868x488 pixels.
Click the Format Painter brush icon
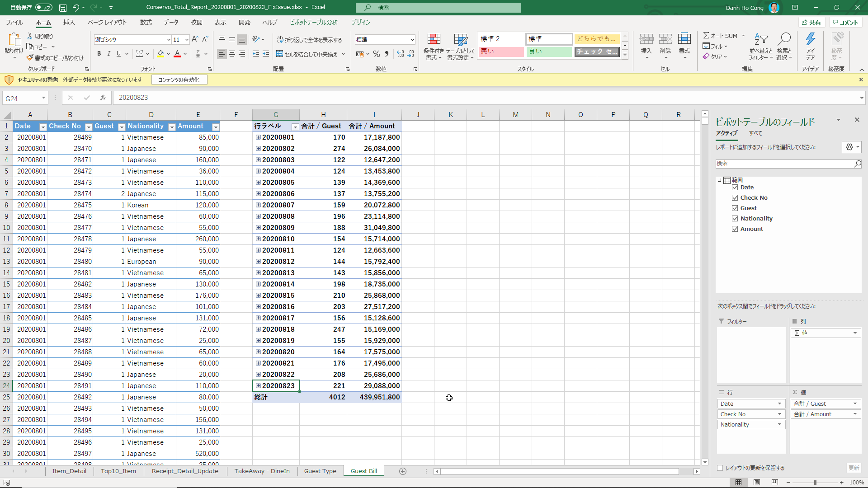tap(30, 58)
